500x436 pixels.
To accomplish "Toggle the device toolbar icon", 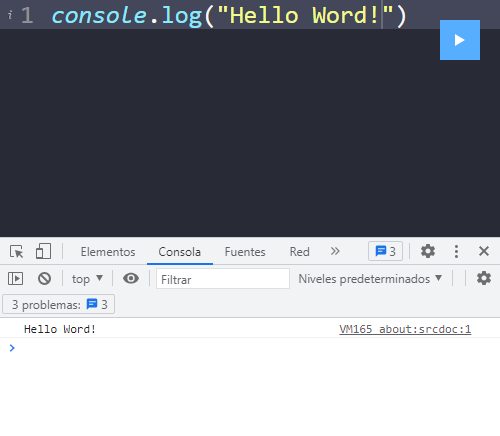I will click(43, 251).
